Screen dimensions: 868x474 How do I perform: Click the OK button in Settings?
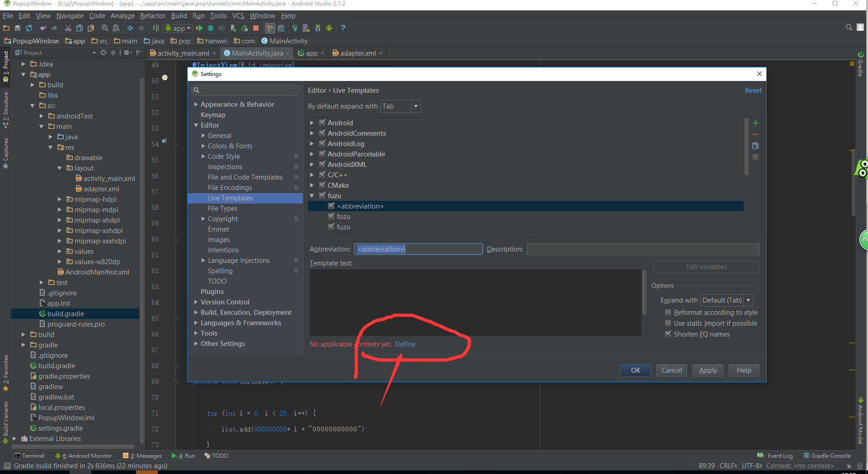(x=635, y=370)
